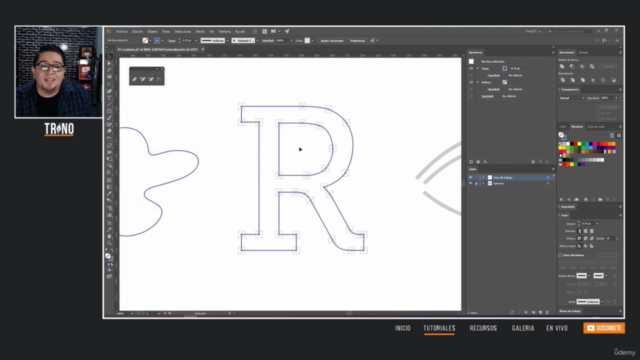Open stroke profile 'Uniforme' dropdown in Stroke panel

click(x=602, y=302)
